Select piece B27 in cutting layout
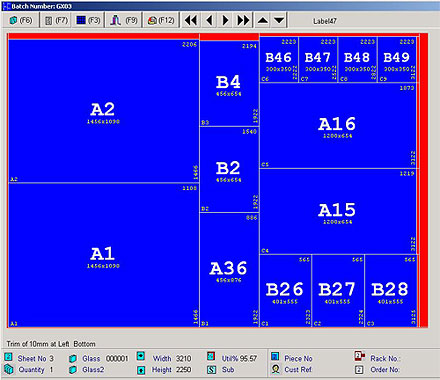Image resolution: width=440 pixels, height=380 pixels. (x=338, y=291)
